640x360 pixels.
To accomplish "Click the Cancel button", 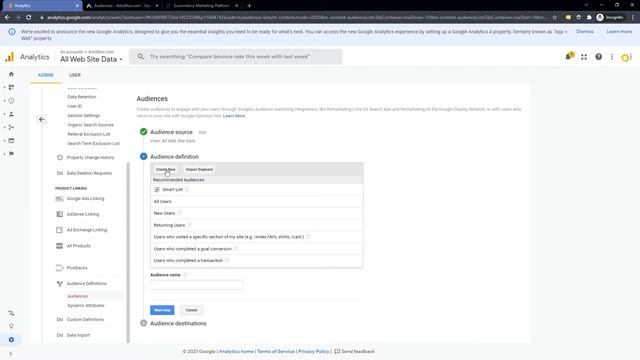I will (191, 310).
